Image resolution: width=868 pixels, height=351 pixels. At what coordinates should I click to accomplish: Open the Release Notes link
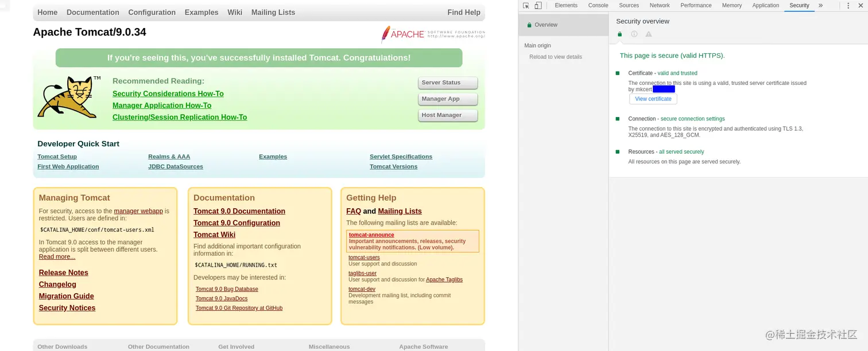coord(64,273)
